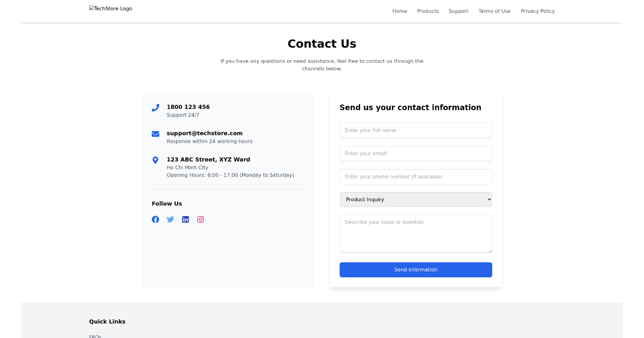
Task: Navigate to the Support menu entry
Action: coord(458,11)
